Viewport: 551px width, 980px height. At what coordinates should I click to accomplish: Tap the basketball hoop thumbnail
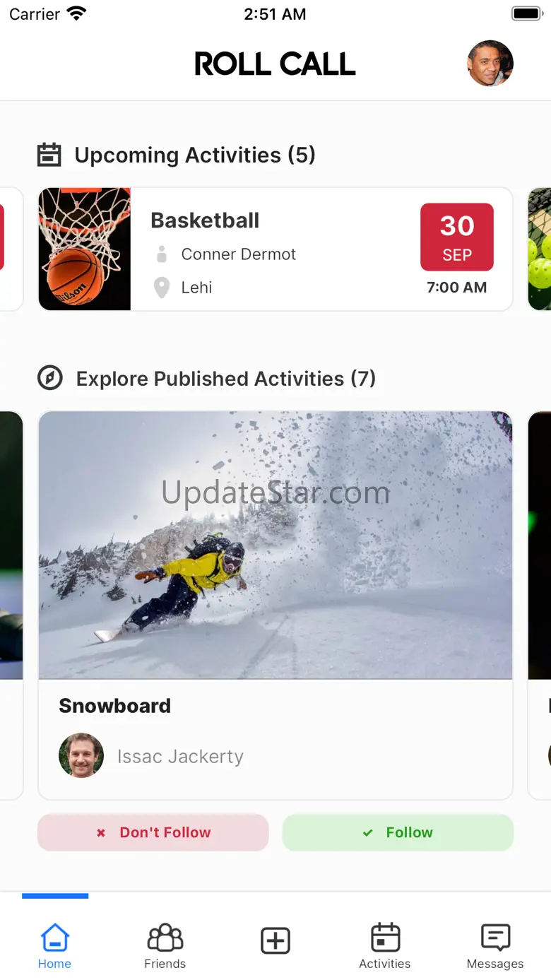click(85, 249)
